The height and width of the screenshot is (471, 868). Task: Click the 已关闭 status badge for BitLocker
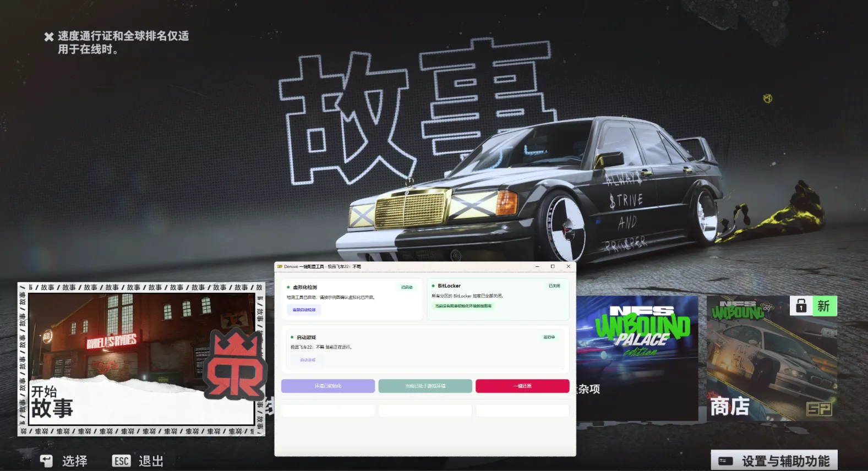554,286
